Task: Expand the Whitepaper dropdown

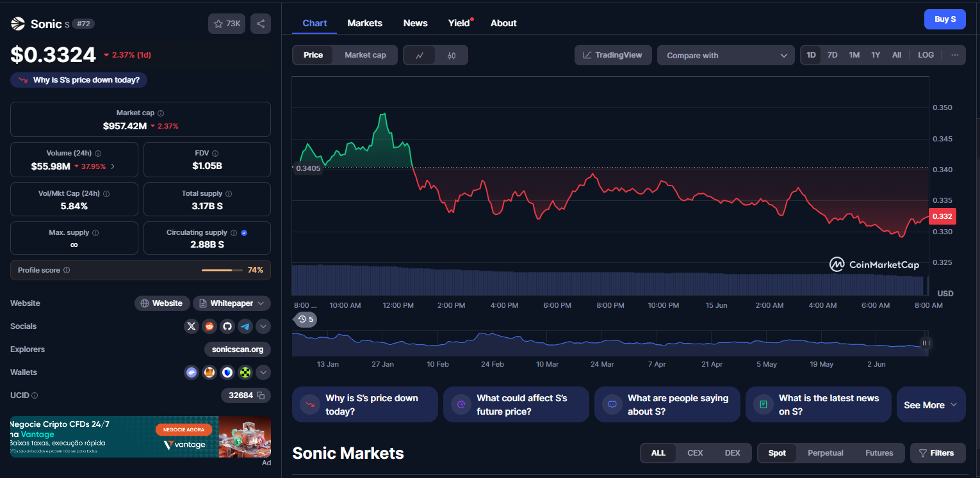Action: point(232,303)
